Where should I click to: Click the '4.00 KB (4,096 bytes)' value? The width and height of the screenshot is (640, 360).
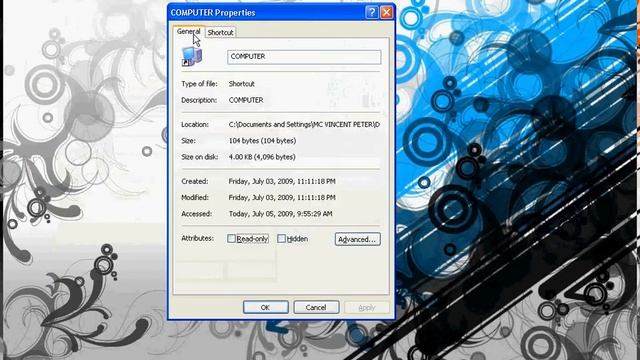pyautogui.click(x=262, y=157)
